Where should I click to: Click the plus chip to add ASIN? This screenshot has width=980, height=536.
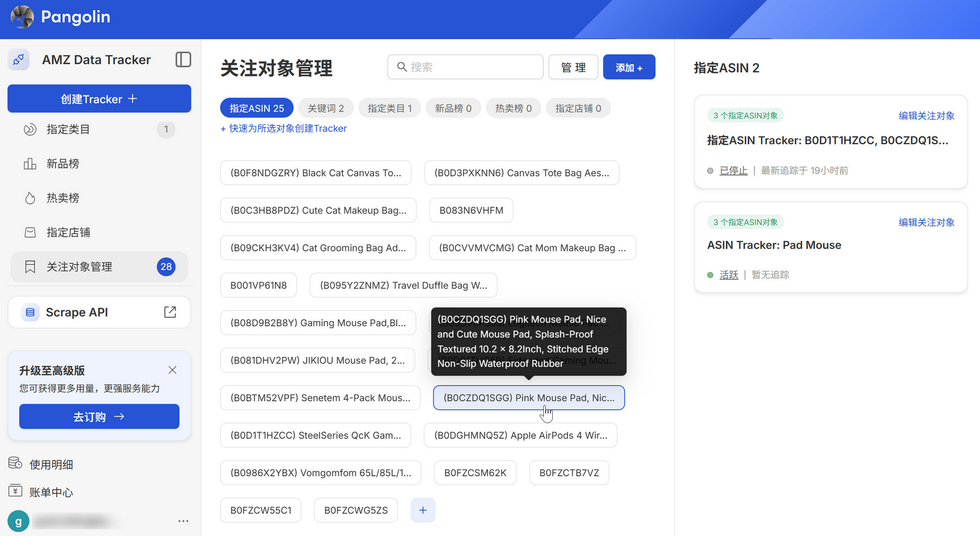(423, 510)
